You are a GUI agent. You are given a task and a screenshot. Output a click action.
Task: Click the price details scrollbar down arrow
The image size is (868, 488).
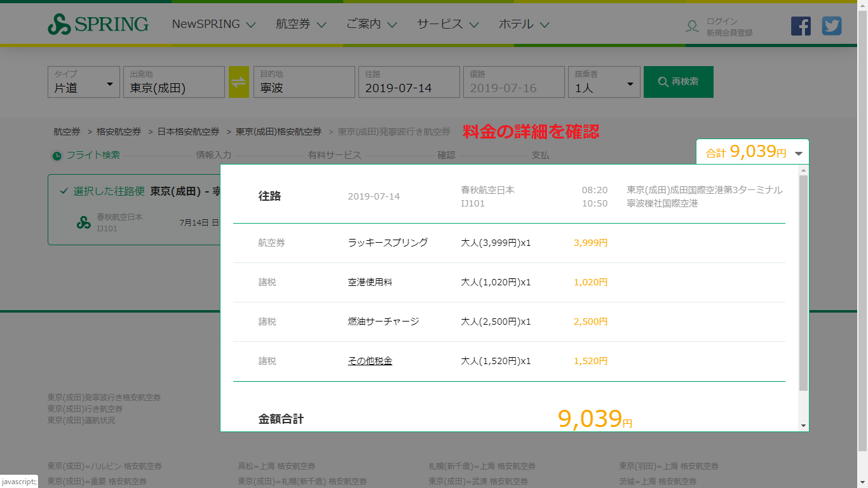point(804,425)
